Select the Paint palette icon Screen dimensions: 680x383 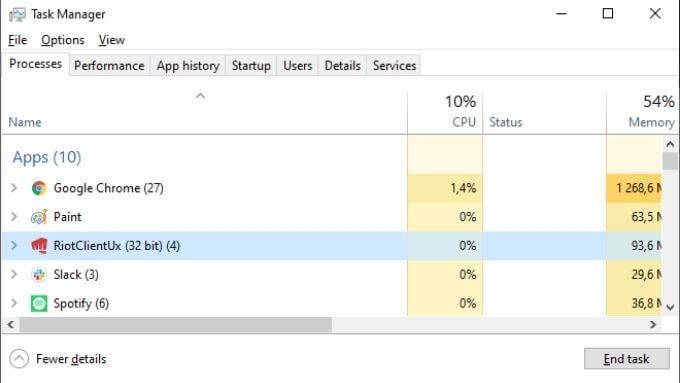pyautogui.click(x=39, y=217)
